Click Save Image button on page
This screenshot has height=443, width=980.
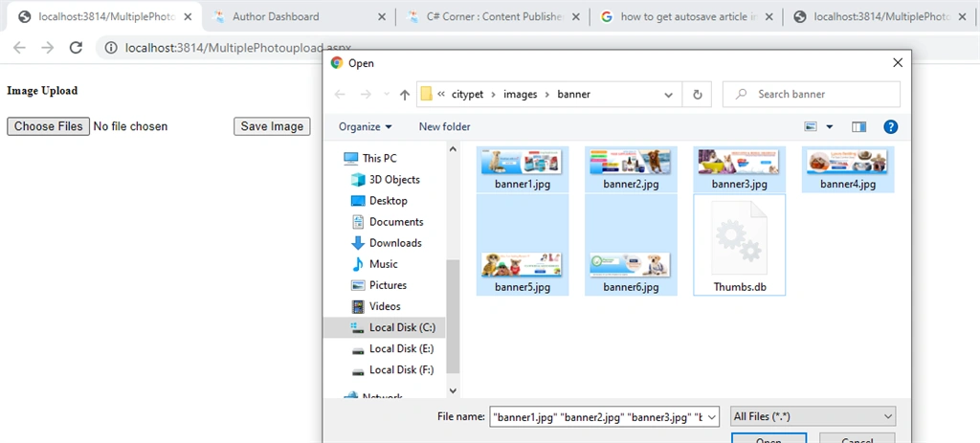point(272,126)
